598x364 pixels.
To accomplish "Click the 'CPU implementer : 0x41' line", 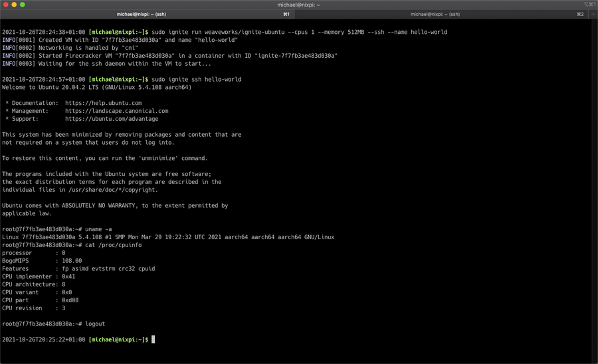I will 39,276.
